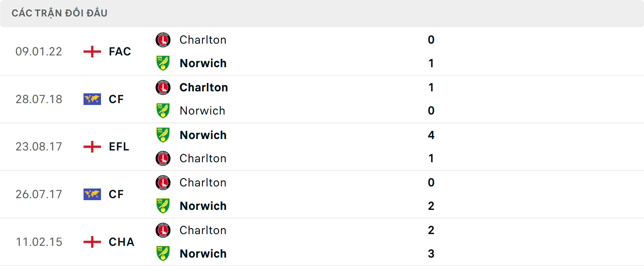Image resolution: width=644 pixels, height=266 pixels.
Task: Click the world flag icon beside the 28.07.18 CF label
Action: [x=92, y=99]
